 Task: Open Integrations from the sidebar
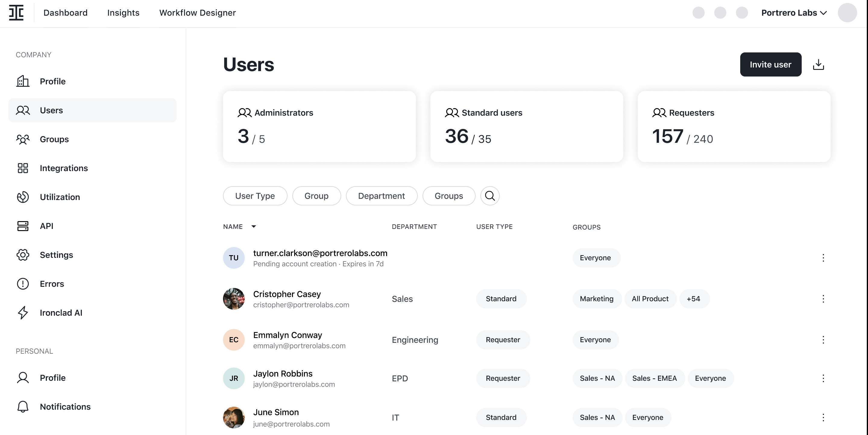63,168
